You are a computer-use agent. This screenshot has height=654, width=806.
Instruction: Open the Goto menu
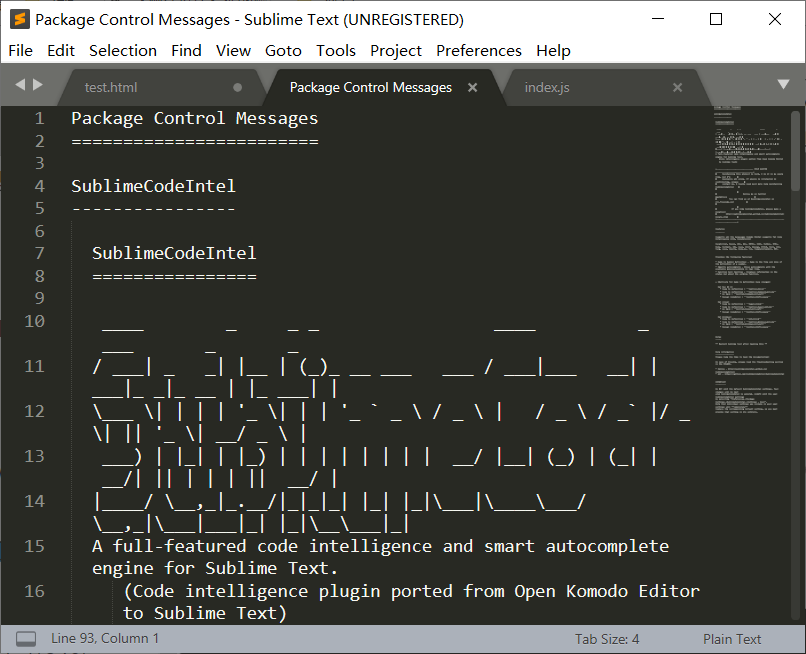click(x=283, y=50)
